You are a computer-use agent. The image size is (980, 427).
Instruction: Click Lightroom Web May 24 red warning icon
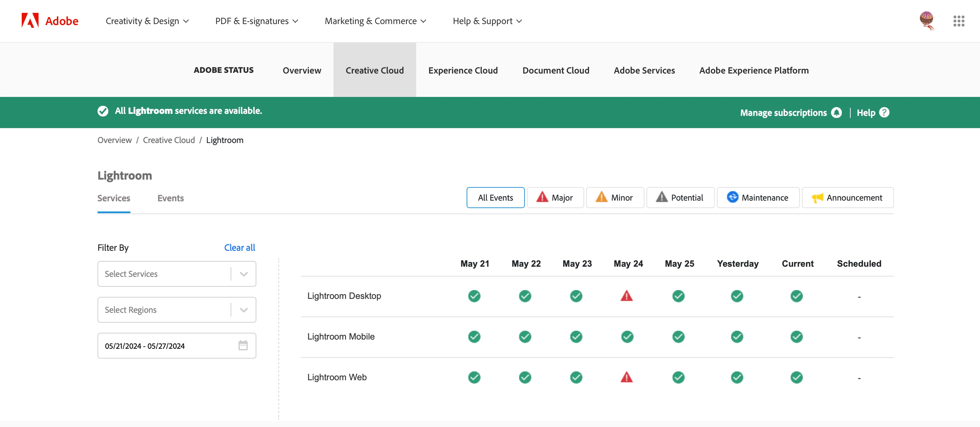click(626, 377)
